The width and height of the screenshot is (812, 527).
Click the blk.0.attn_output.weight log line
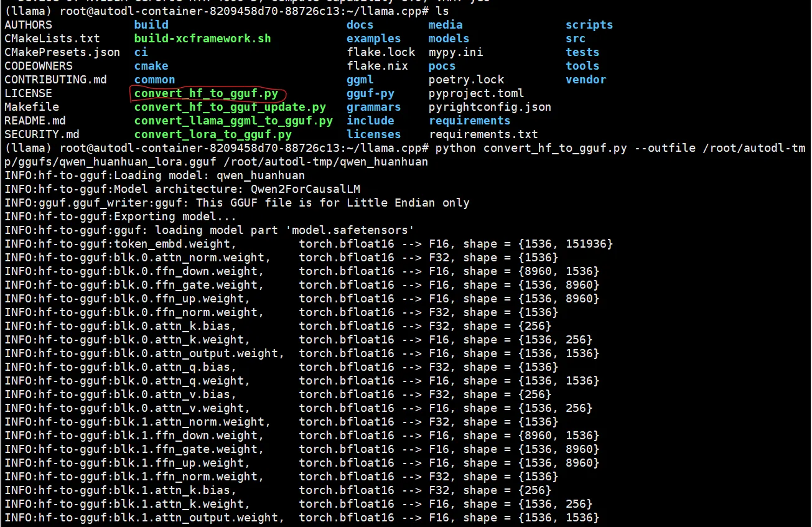pyautogui.click(x=302, y=353)
